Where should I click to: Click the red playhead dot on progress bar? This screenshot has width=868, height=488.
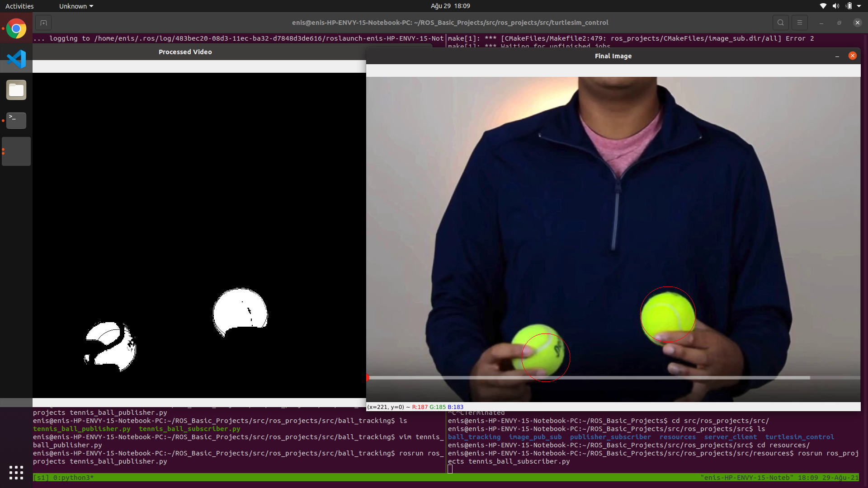tap(368, 378)
